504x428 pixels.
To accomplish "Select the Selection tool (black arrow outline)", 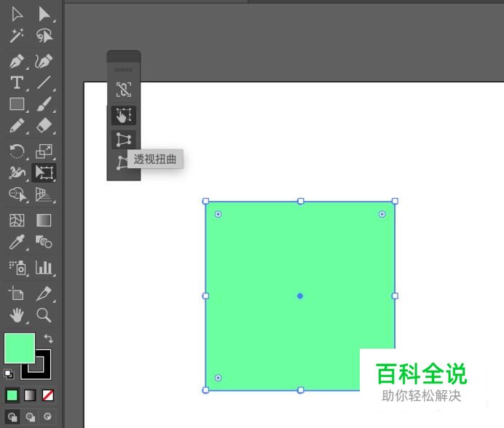I will pos(17,15).
